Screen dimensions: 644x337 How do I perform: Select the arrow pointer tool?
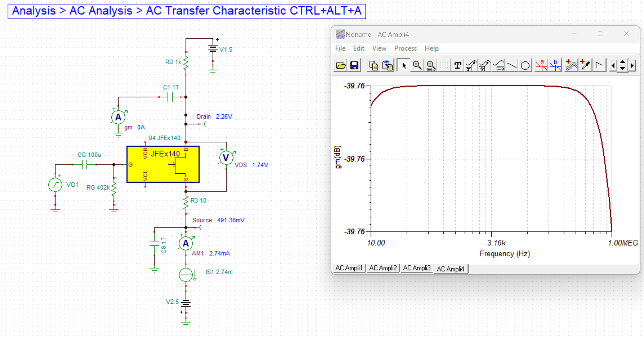(x=404, y=65)
